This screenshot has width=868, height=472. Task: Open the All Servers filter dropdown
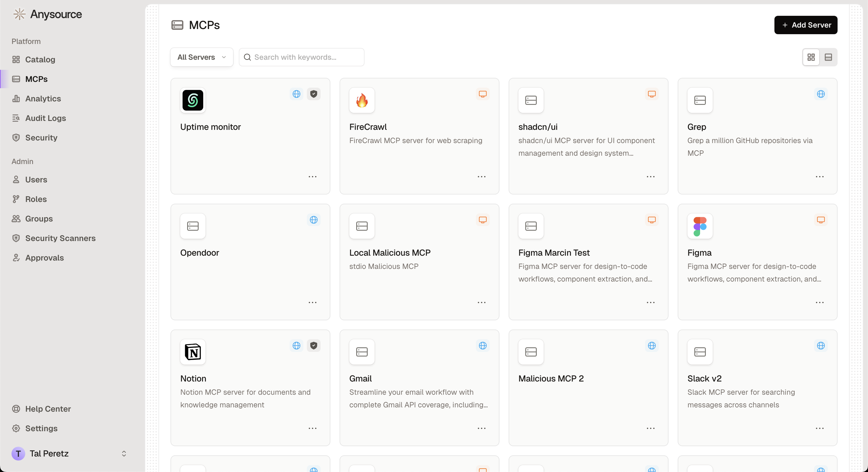tap(201, 57)
